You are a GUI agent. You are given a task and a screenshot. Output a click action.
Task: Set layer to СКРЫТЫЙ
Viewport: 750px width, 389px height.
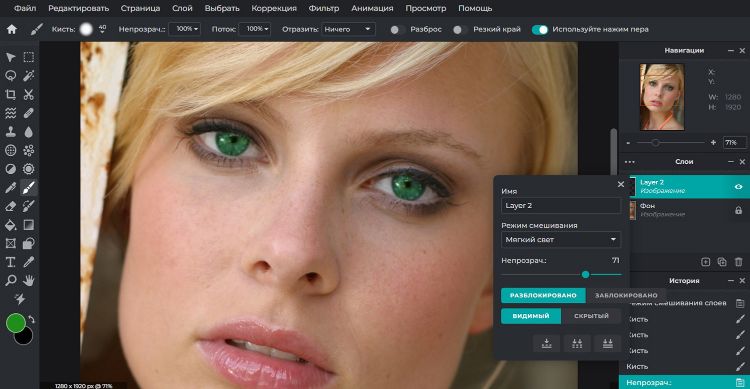tap(591, 316)
